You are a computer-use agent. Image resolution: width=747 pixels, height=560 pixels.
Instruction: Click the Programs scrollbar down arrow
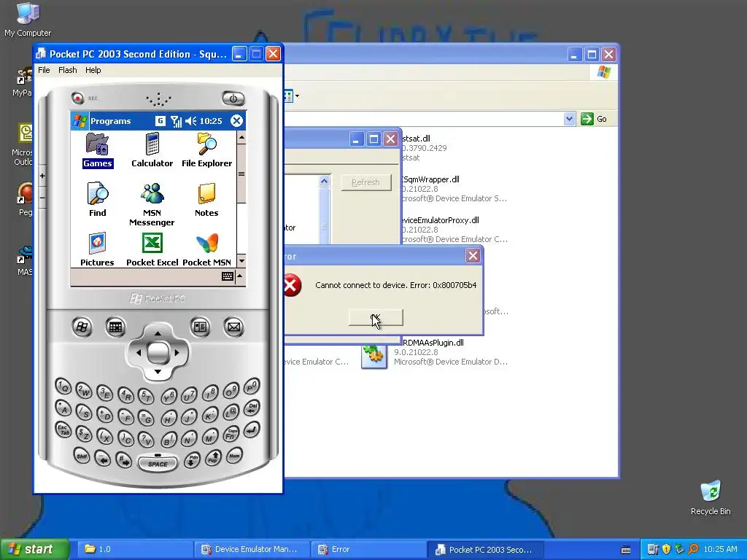[241, 261]
